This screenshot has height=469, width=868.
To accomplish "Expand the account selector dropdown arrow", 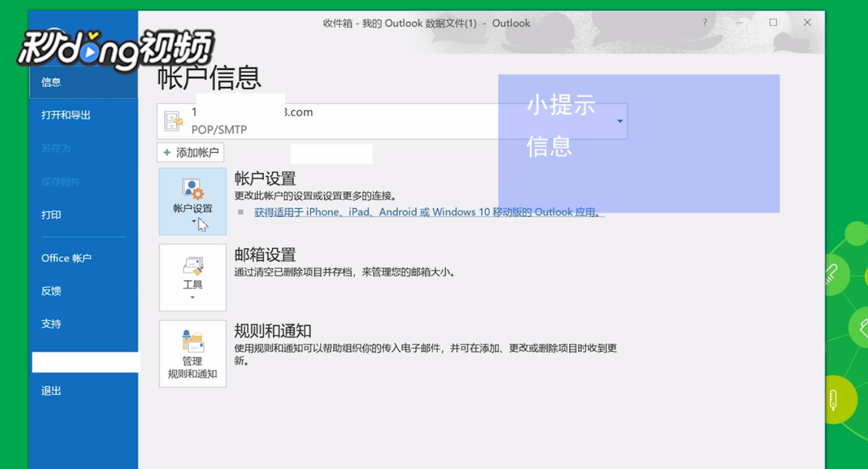I will (x=620, y=121).
